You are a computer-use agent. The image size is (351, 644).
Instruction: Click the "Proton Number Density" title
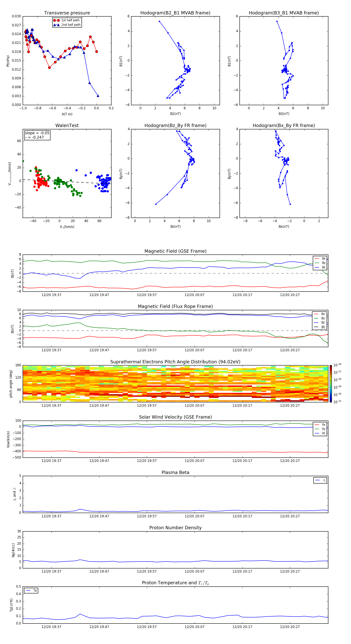coord(175,528)
